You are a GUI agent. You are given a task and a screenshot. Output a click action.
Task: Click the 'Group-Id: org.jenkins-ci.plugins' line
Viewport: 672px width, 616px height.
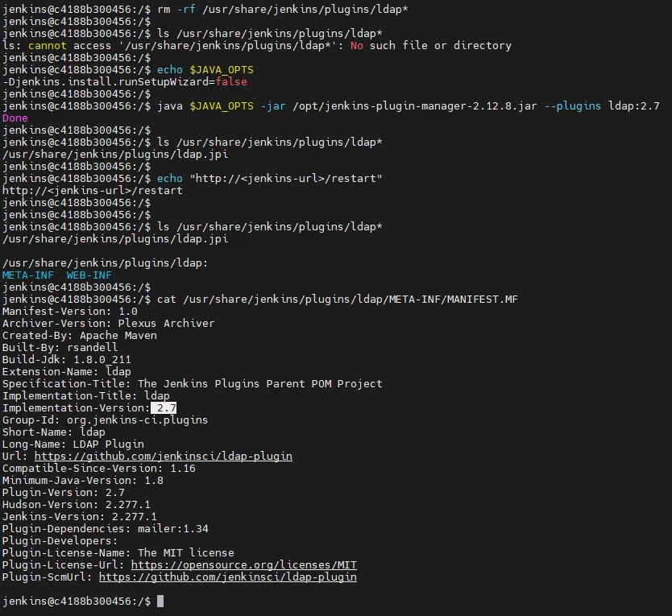(105, 420)
